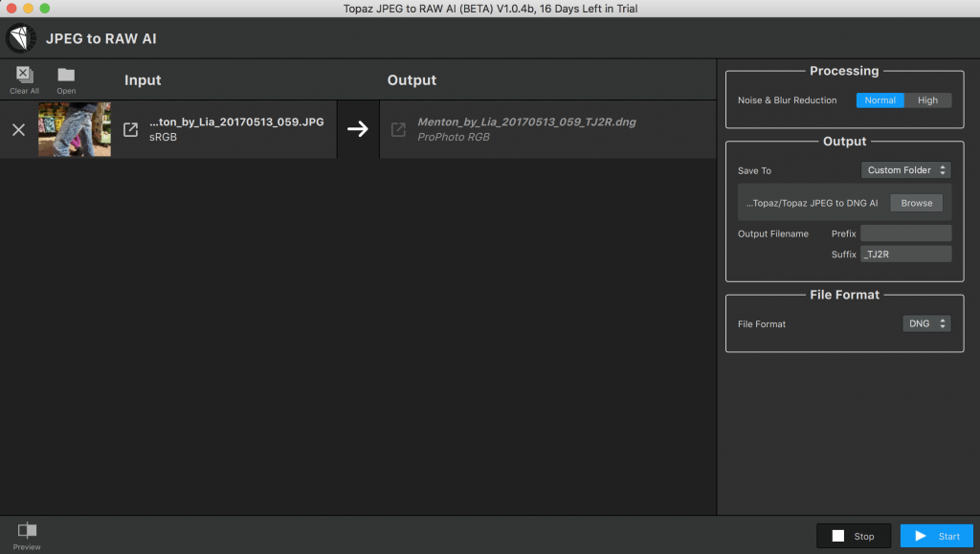Open the File Format DNG dropdown
This screenshot has height=554, width=980.
[926, 323]
